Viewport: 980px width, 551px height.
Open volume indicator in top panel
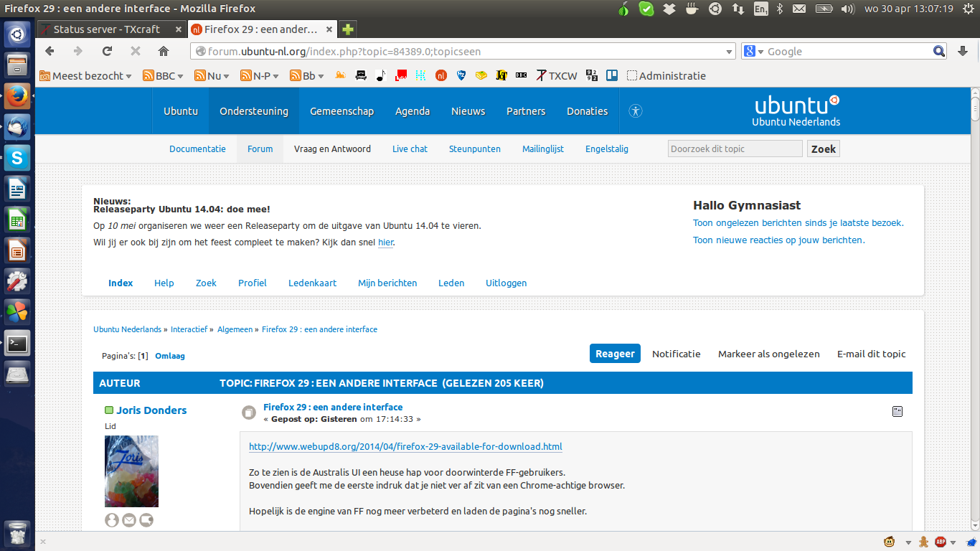847,9
